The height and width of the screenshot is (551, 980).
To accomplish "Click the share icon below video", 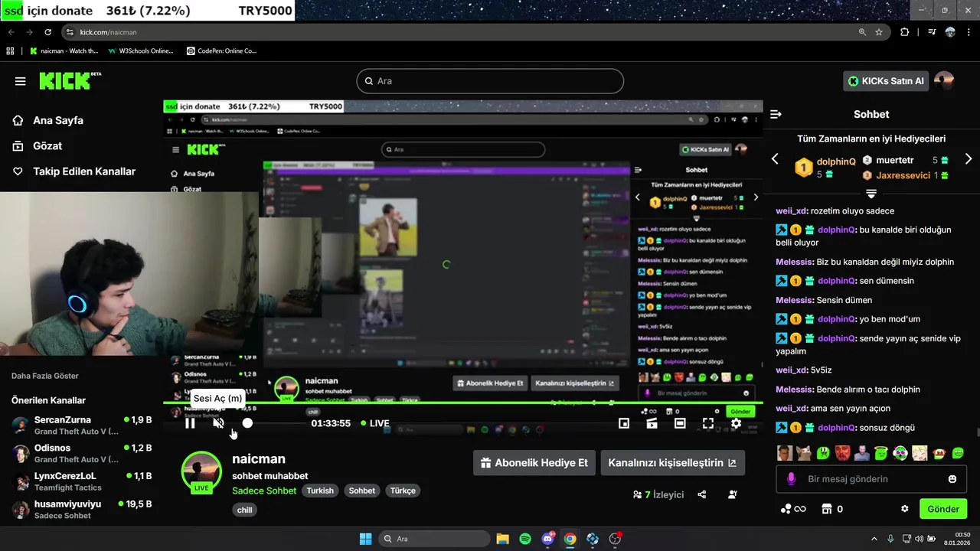I will pyautogui.click(x=702, y=494).
